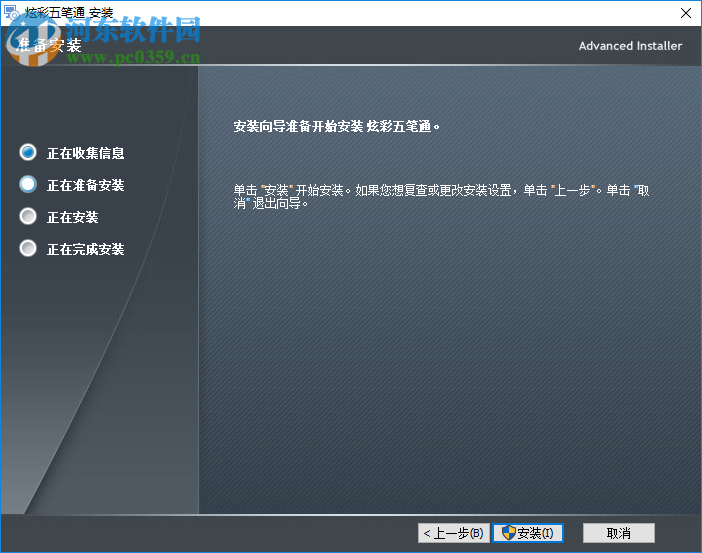Select the 正在收集信息 step indicator
The height and width of the screenshot is (553, 702).
pyautogui.click(x=28, y=153)
